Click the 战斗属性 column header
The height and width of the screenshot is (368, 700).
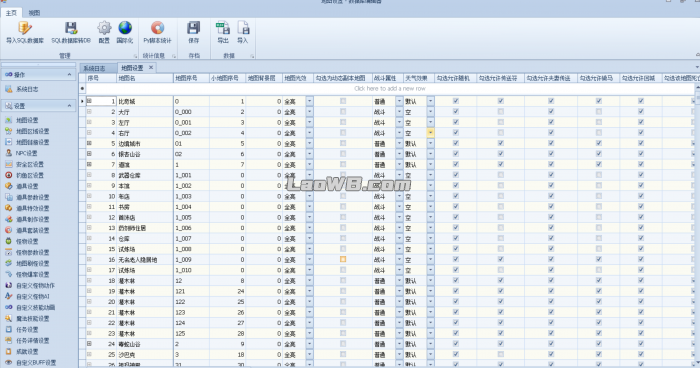click(x=388, y=78)
